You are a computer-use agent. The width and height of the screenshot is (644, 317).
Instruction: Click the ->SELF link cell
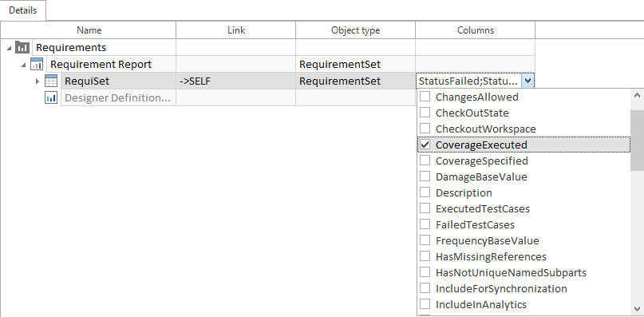click(x=235, y=81)
